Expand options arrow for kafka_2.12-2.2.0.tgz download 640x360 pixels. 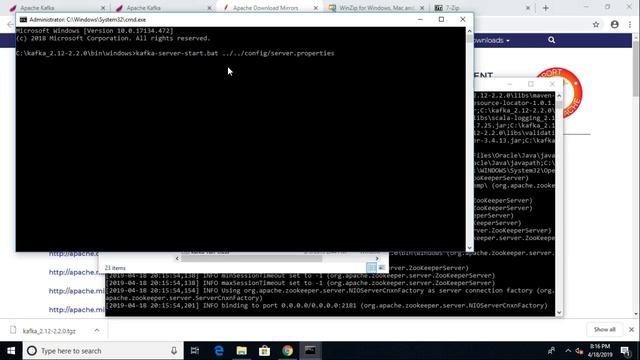(97, 330)
